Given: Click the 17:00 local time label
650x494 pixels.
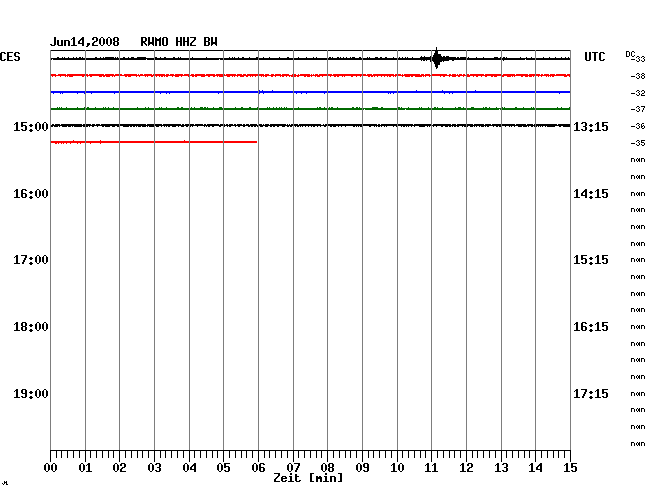Looking at the screenshot, I should coord(31,260).
